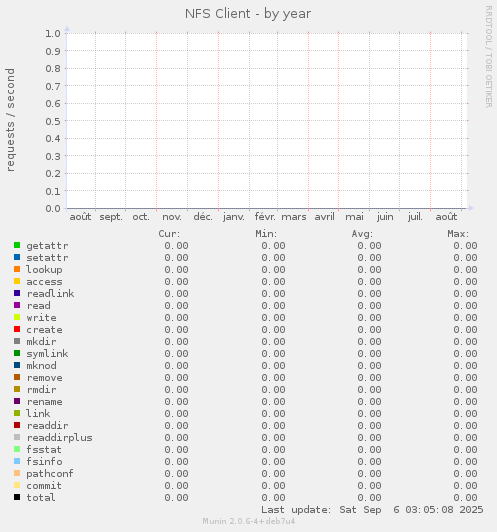Select the light blue fsinfo swatch
This screenshot has width=497, height=532.
17,461
